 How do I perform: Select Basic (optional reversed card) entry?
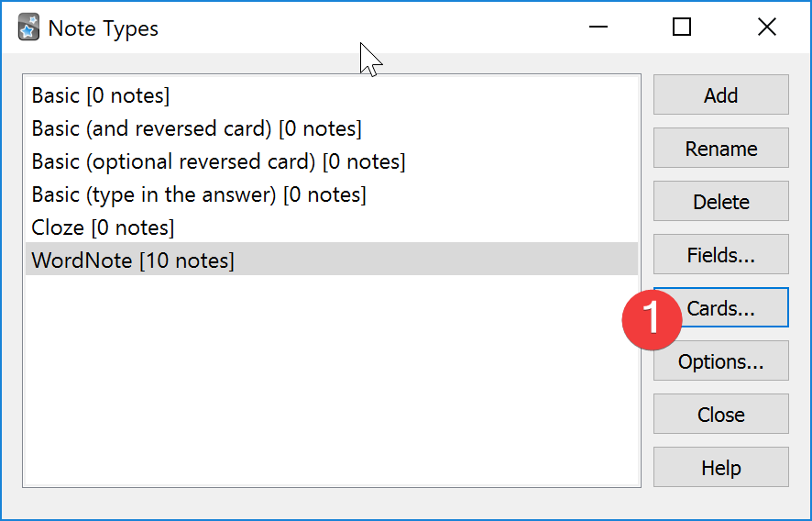tap(218, 161)
